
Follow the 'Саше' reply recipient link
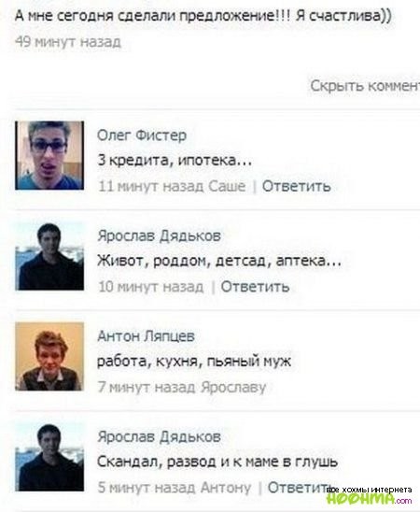(227, 186)
